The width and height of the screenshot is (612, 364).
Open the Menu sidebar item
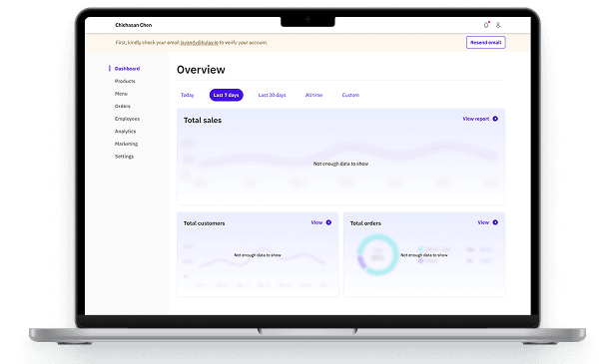tap(121, 94)
